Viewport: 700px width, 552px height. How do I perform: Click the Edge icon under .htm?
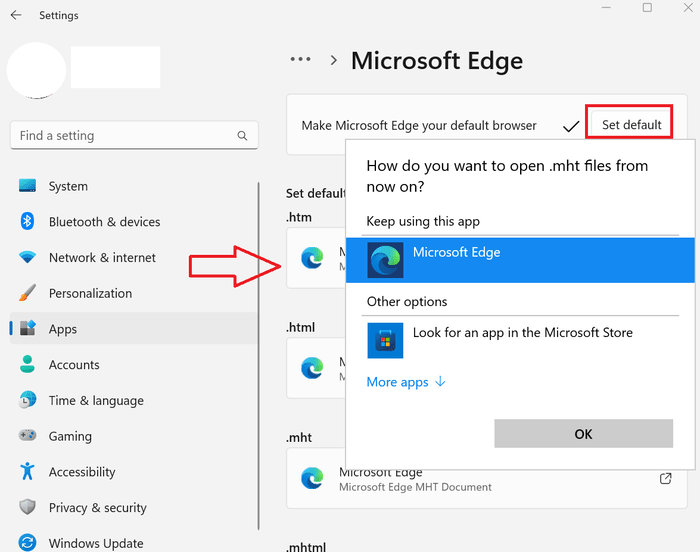click(x=312, y=258)
